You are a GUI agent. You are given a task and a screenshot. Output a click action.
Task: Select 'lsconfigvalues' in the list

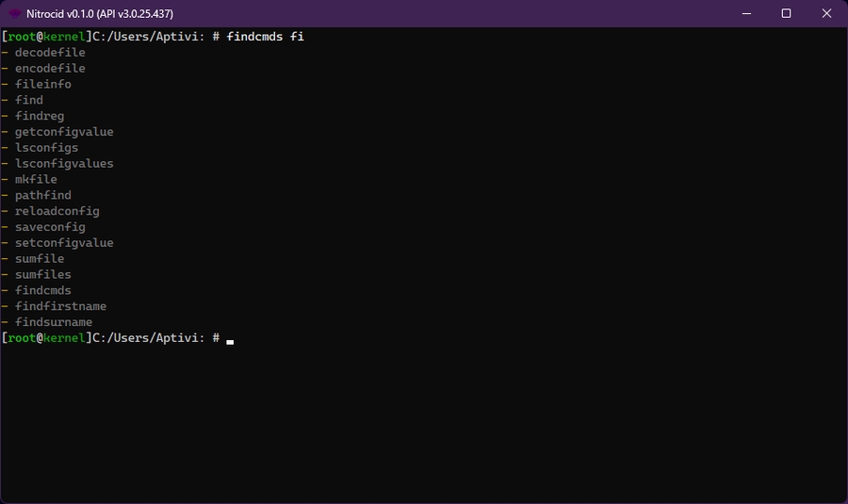[x=63, y=164]
